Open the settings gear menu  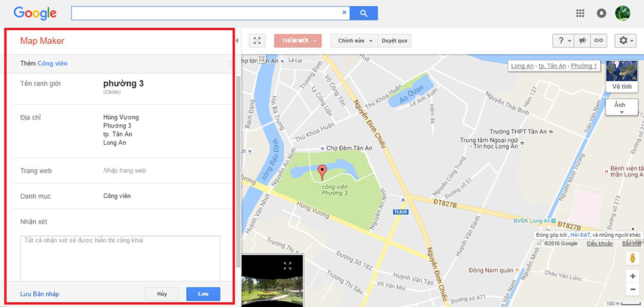pyautogui.click(x=625, y=41)
